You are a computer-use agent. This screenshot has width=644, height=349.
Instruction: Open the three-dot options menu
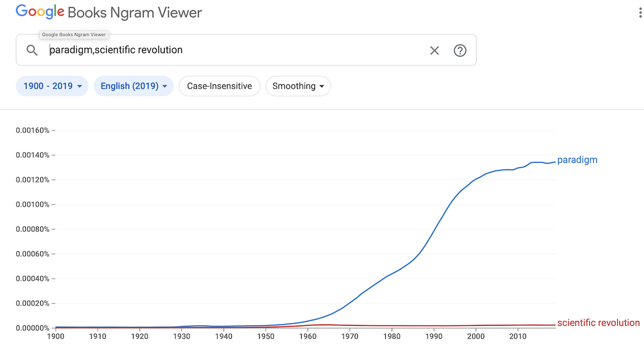click(x=640, y=13)
